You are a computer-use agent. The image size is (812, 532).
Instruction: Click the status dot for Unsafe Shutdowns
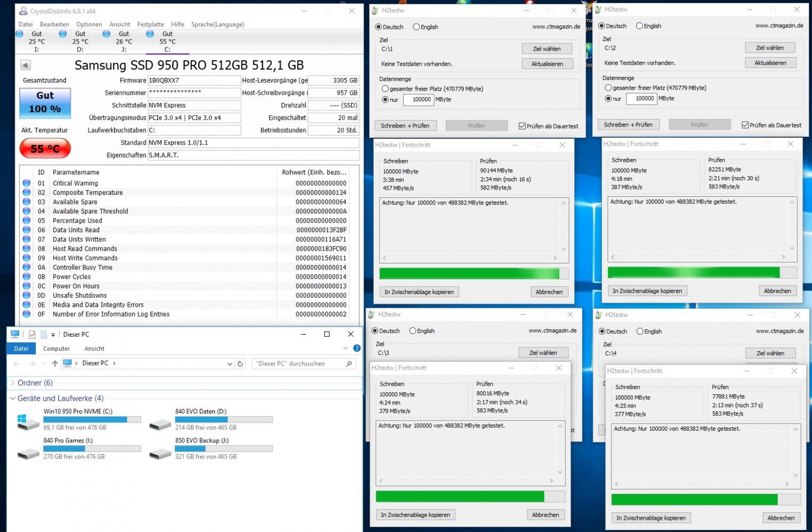tap(27, 295)
